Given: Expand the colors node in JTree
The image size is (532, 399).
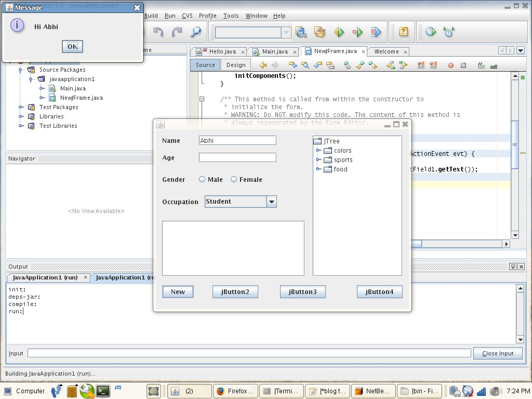Looking at the screenshot, I should tap(318, 150).
